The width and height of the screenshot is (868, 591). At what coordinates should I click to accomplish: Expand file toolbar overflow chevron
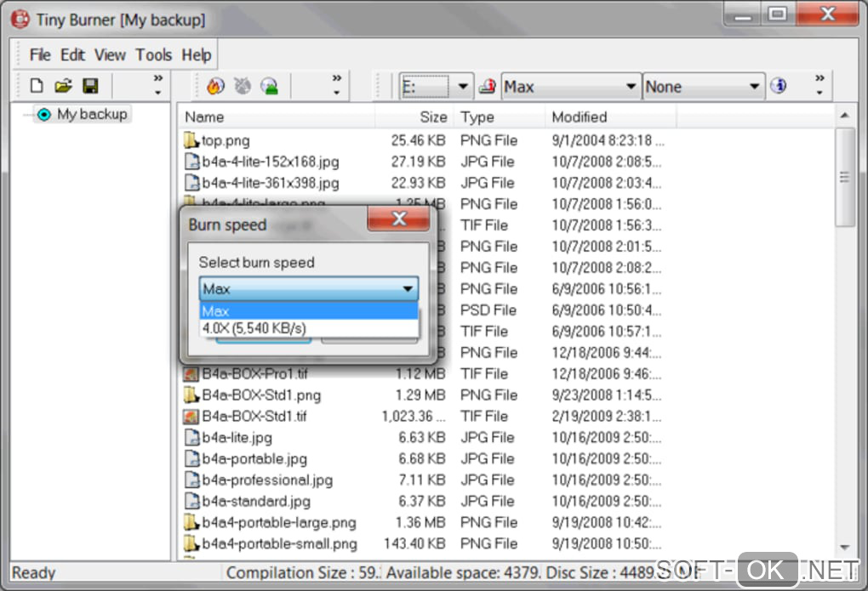(158, 85)
